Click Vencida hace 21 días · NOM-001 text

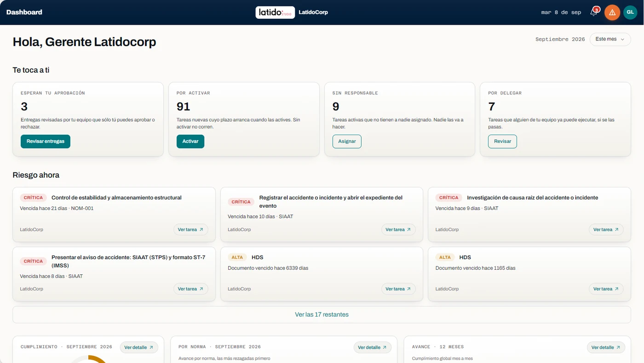click(57, 208)
